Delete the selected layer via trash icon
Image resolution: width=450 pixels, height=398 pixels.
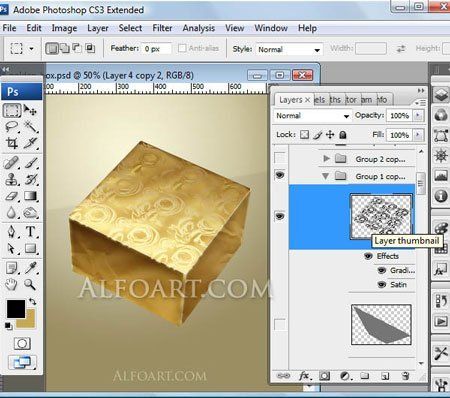pyautogui.click(x=405, y=376)
